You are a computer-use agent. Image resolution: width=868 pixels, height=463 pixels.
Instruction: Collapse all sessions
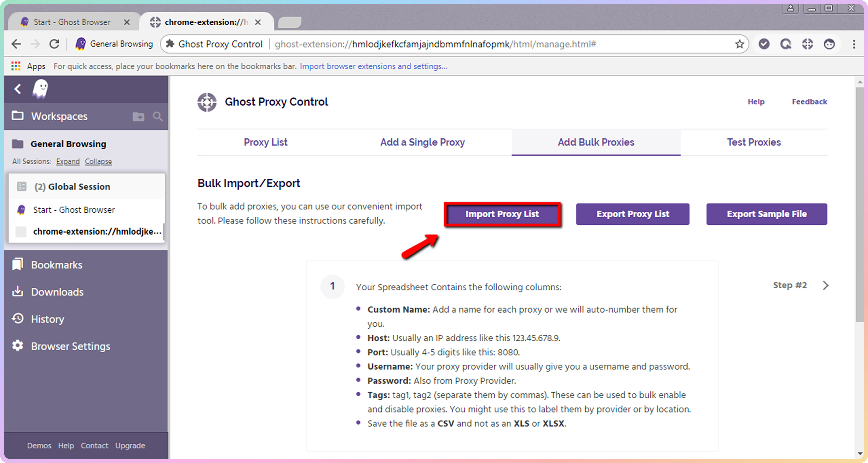98,161
